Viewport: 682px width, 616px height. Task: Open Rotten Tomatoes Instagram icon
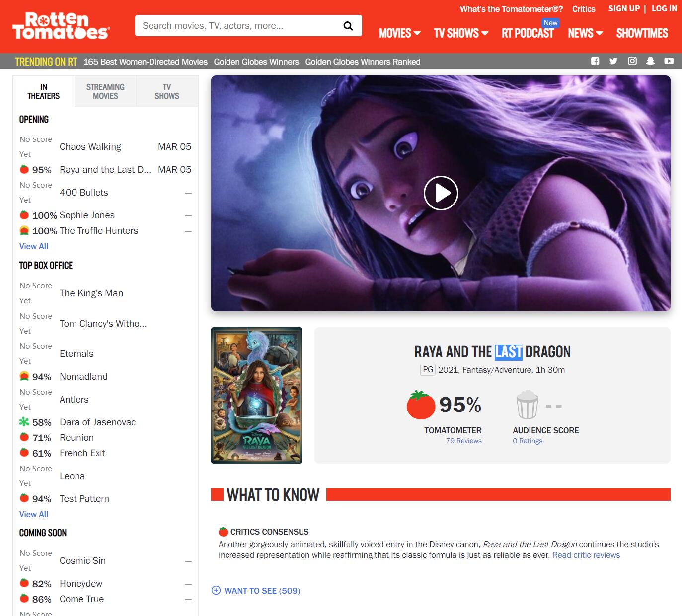tap(632, 61)
